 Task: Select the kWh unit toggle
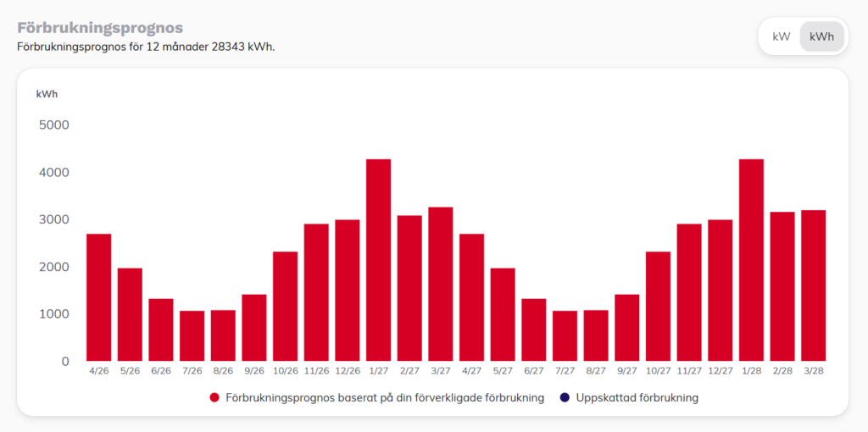[x=821, y=36]
